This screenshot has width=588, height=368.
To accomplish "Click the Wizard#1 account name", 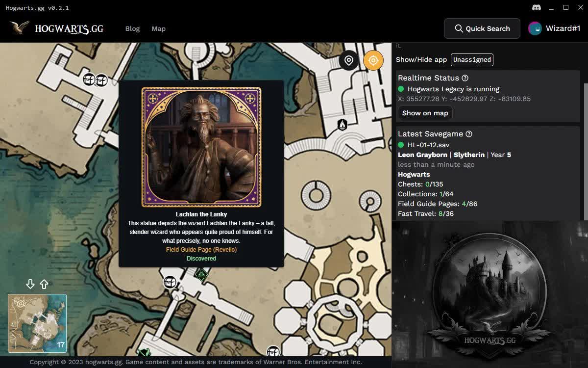I will pos(563,28).
